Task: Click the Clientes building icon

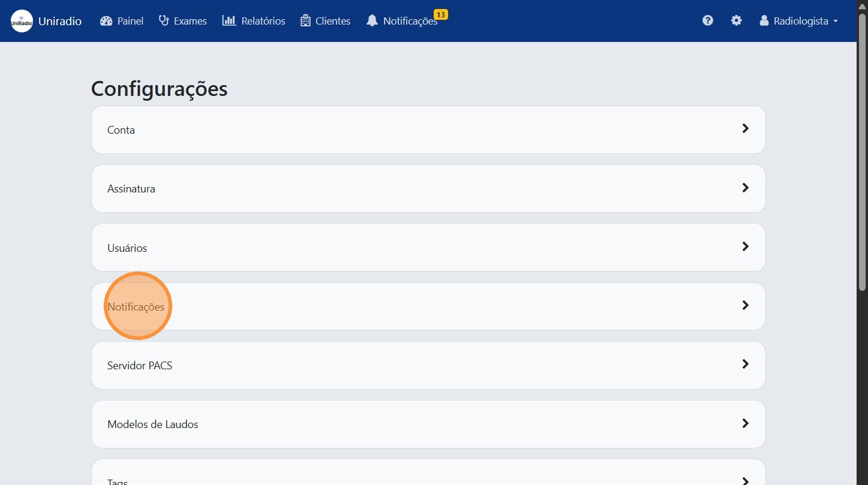Action: click(305, 21)
